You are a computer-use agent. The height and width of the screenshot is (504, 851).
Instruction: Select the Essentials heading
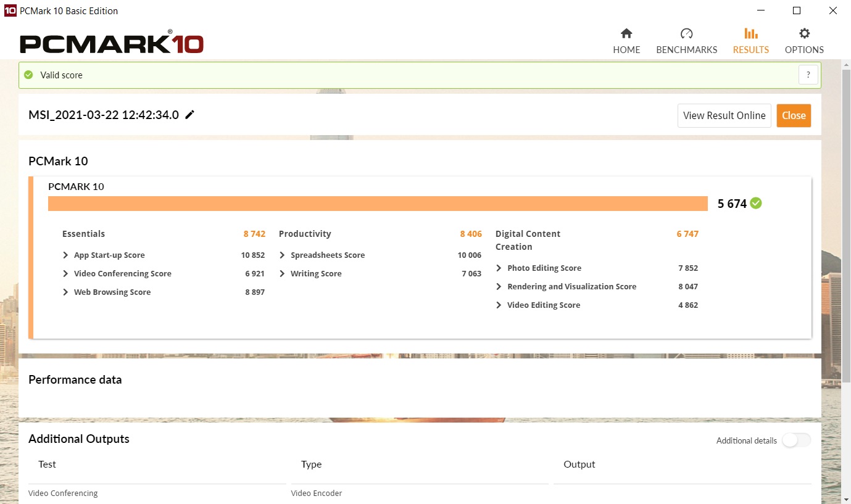pyautogui.click(x=83, y=234)
